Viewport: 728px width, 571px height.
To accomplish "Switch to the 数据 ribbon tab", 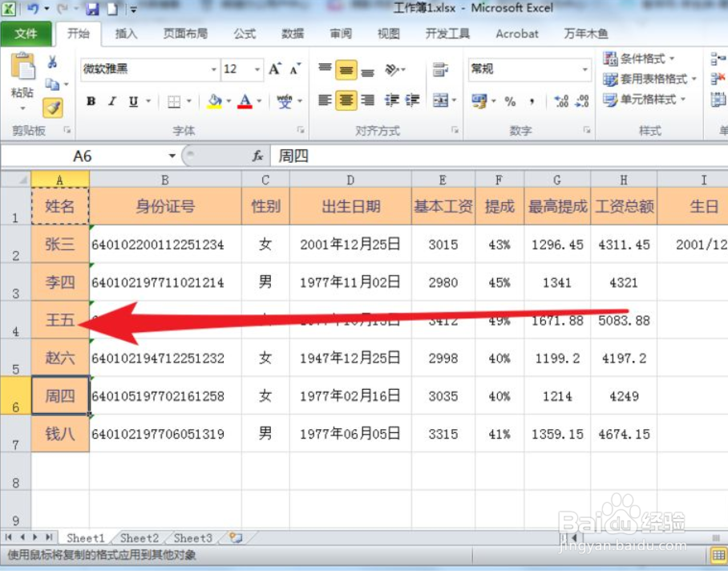I will click(x=293, y=34).
